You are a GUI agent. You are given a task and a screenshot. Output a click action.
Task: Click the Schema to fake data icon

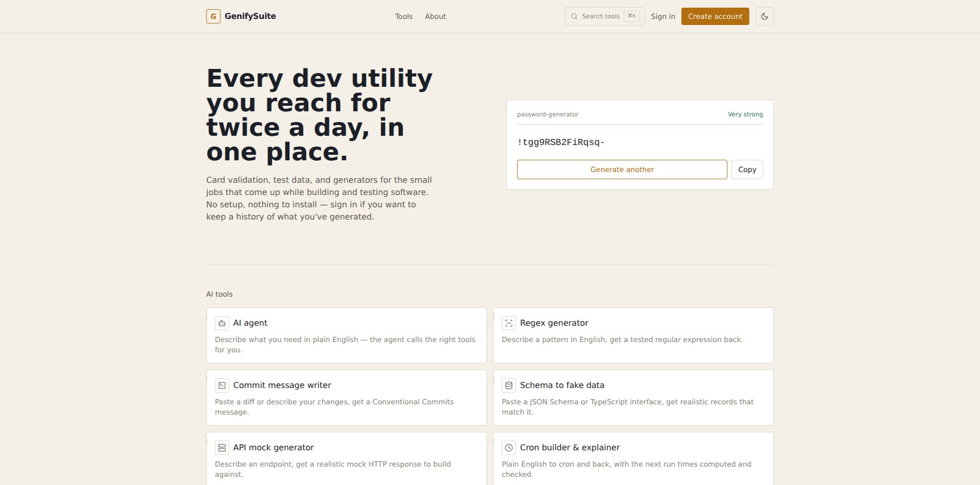click(509, 385)
